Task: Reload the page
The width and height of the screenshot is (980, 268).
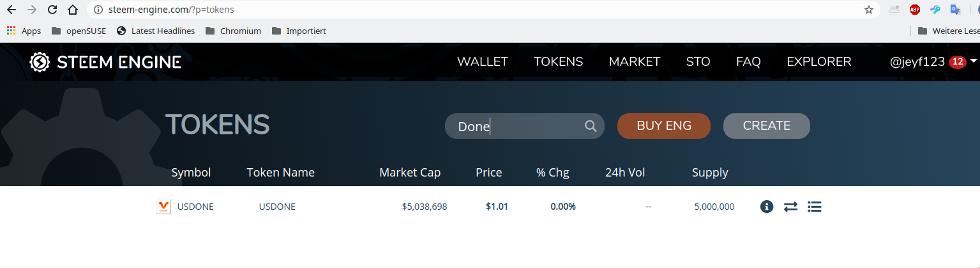Action: coord(52,10)
